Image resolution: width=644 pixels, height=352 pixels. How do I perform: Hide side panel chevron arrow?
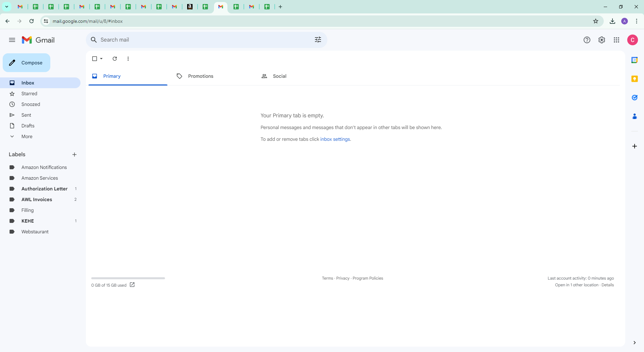point(635,343)
